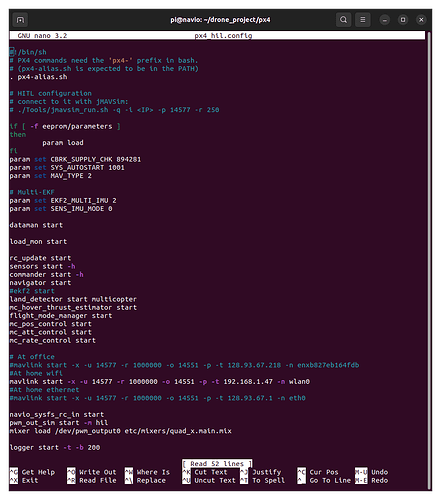Click the line '. px4-alias.sh'

(x=38, y=77)
